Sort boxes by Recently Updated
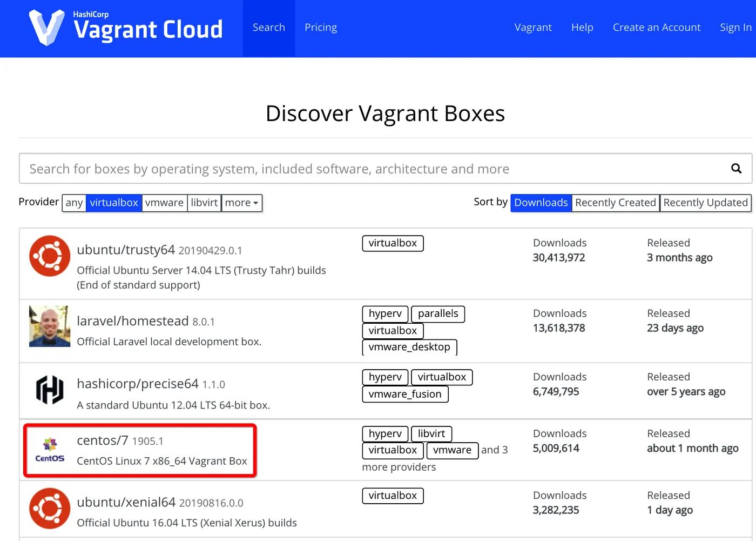Screen dimensions: 756x541 pyautogui.click(x=706, y=203)
